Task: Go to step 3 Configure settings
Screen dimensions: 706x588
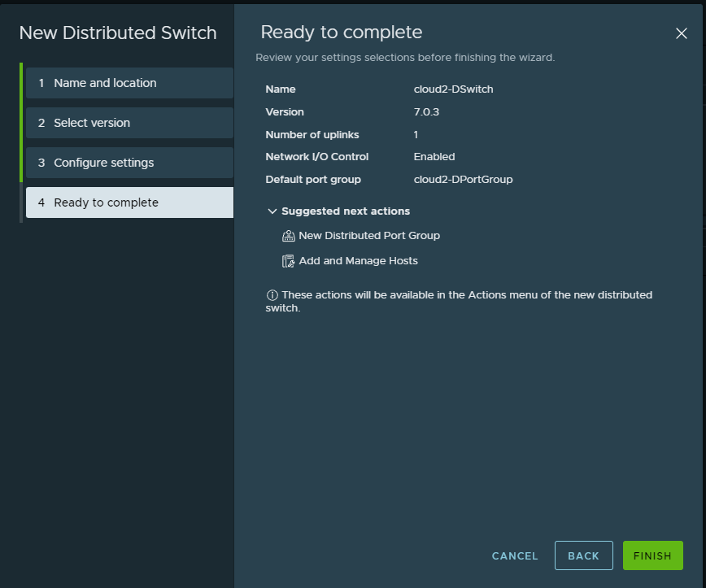Action: pos(129,163)
